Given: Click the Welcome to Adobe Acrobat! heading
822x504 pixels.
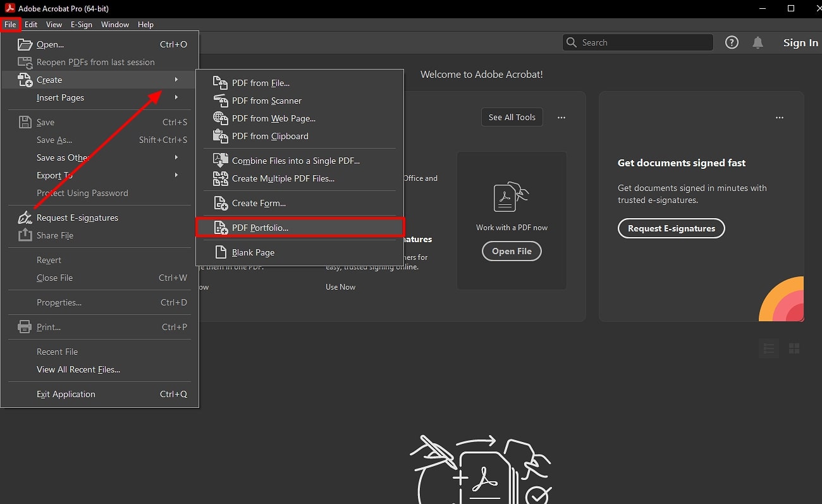Looking at the screenshot, I should point(481,74).
